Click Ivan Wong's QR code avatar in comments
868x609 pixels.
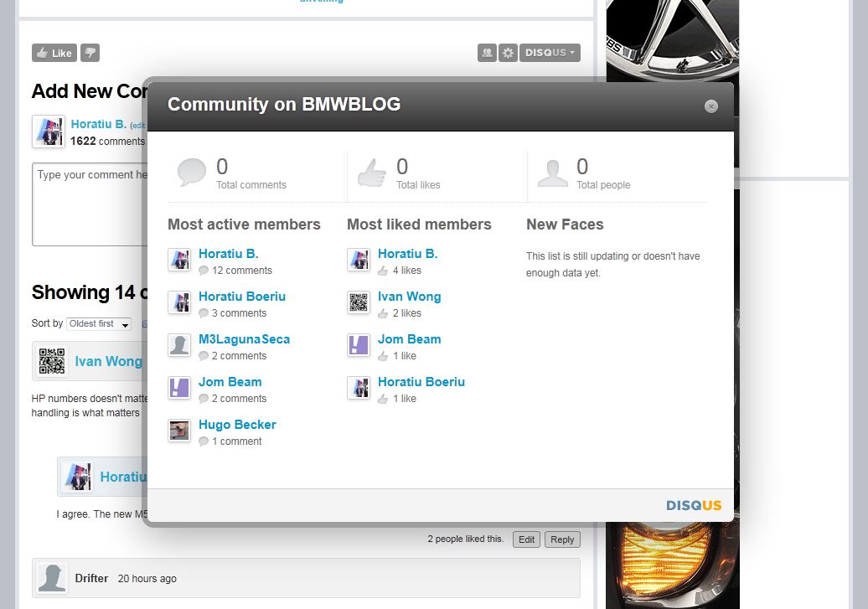click(52, 361)
